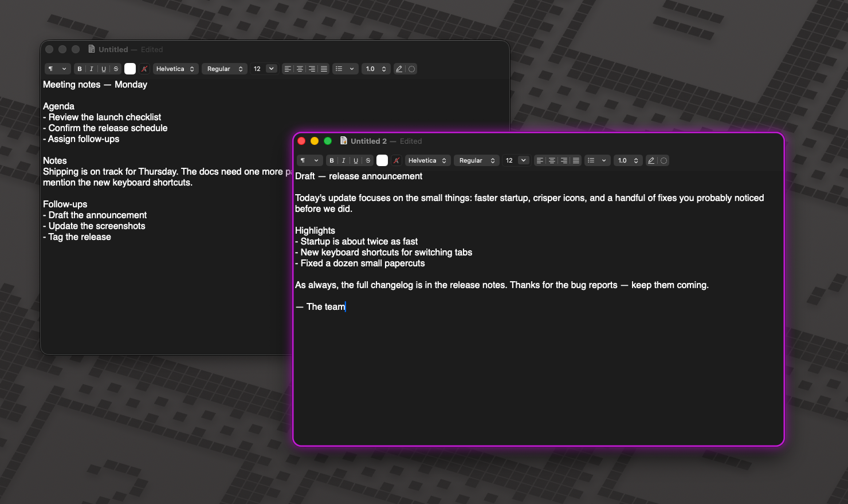Toggle Underline in the Untitled 2 window
Image resolution: width=848 pixels, height=504 pixels.
[356, 160]
